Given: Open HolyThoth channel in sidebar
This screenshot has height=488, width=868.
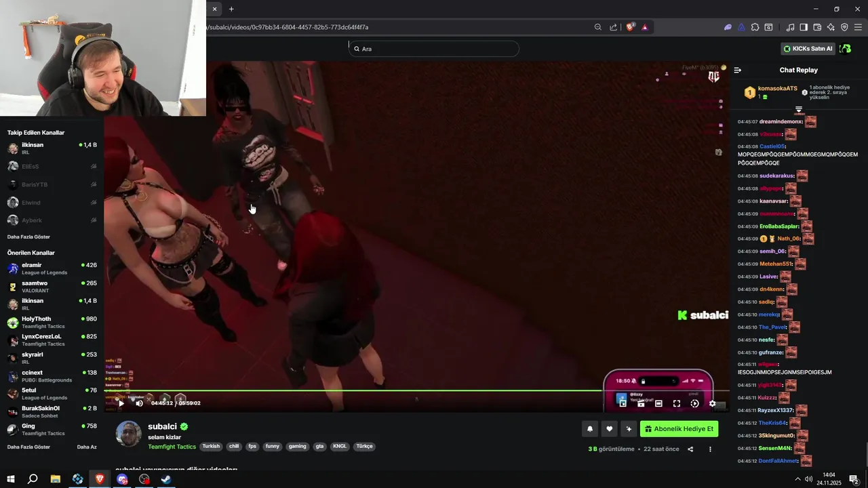Looking at the screenshot, I should pyautogui.click(x=52, y=322).
